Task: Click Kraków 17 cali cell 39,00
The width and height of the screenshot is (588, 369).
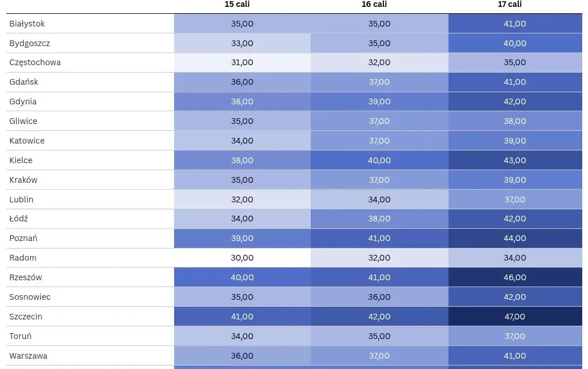Action: (515, 180)
